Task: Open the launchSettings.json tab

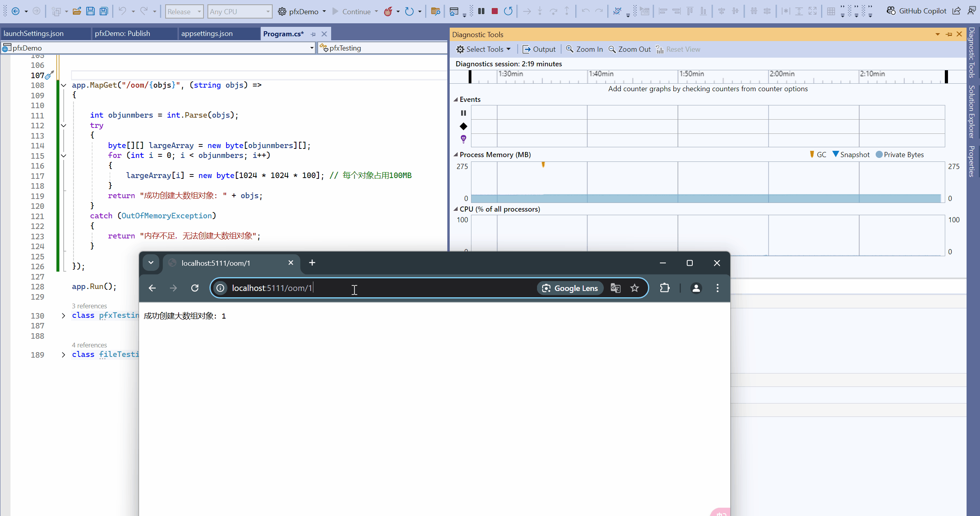Action: coord(34,34)
